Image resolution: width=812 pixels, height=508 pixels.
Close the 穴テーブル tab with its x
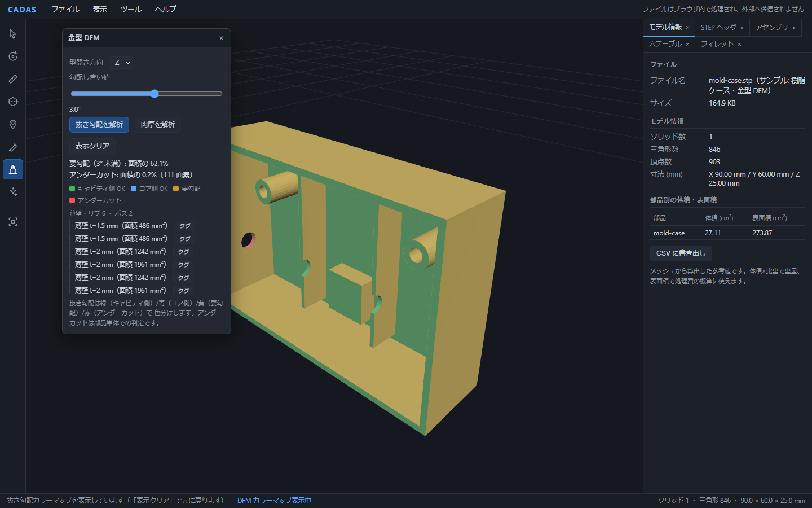[x=687, y=44]
